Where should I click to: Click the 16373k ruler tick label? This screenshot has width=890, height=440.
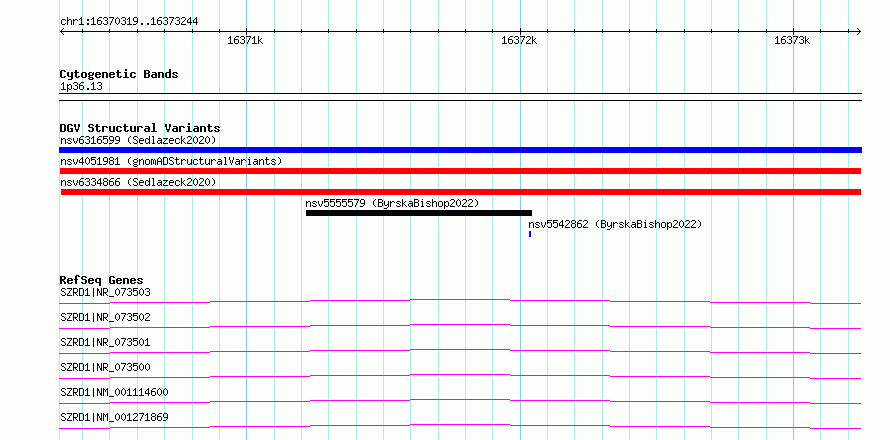[792, 40]
